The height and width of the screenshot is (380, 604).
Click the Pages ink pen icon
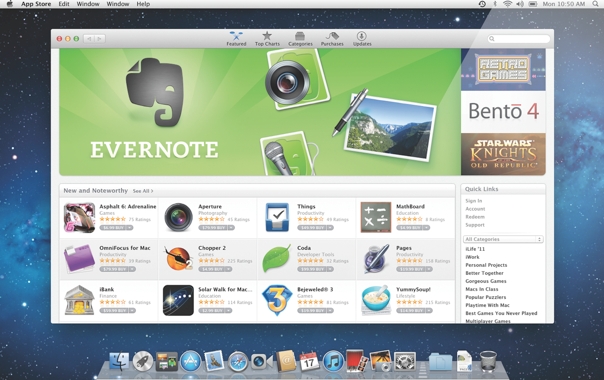click(x=376, y=259)
